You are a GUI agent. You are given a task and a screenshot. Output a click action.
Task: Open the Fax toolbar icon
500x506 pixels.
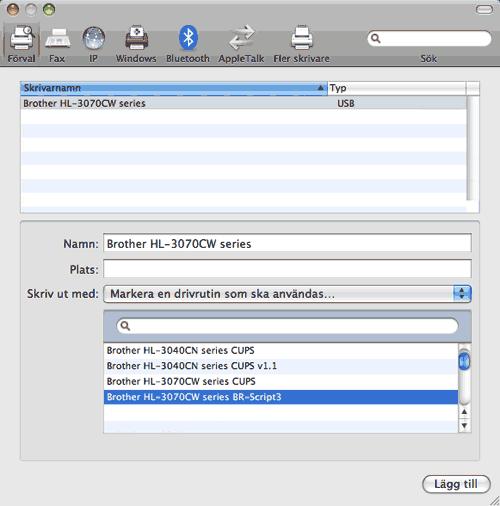pyautogui.click(x=57, y=44)
